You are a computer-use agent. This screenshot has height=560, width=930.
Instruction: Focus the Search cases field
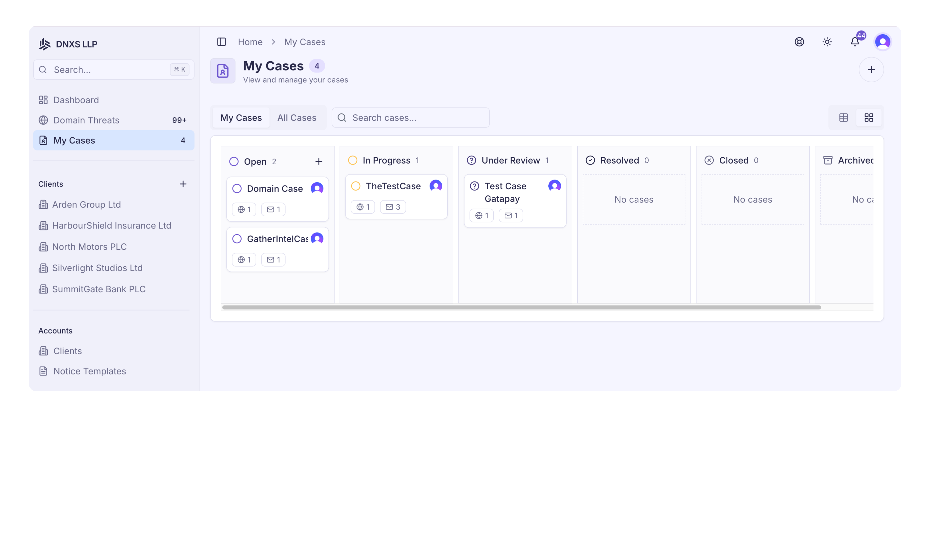(415, 118)
